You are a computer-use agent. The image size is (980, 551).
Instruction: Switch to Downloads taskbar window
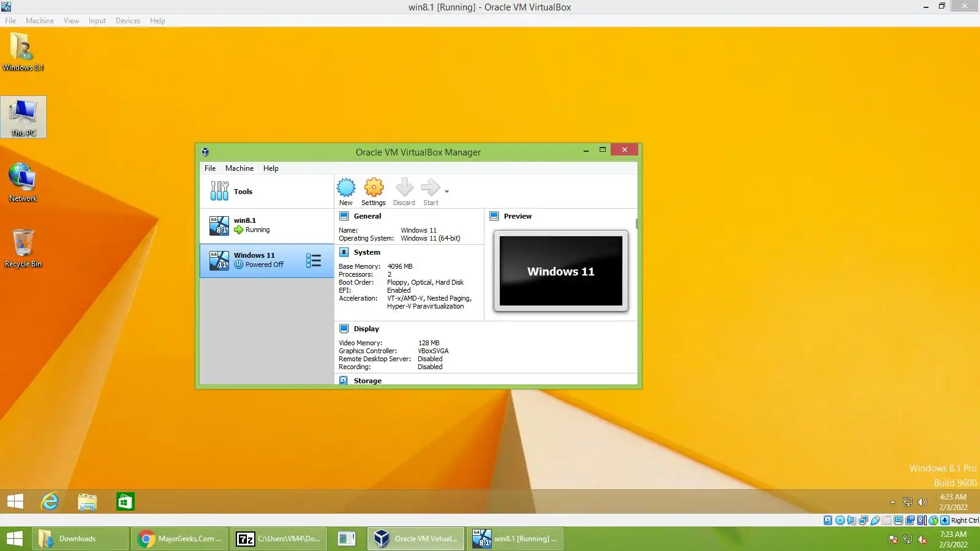point(80,539)
